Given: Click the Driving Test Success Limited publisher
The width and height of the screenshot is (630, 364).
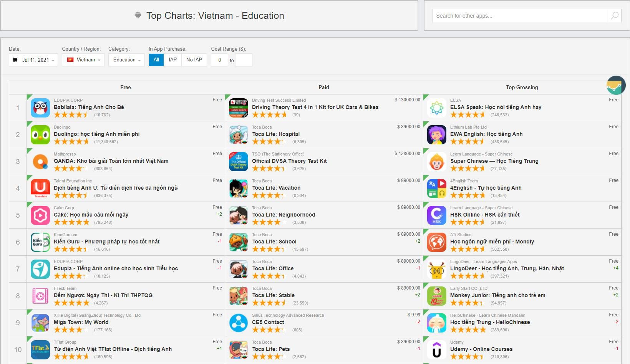Looking at the screenshot, I should coord(279,100).
